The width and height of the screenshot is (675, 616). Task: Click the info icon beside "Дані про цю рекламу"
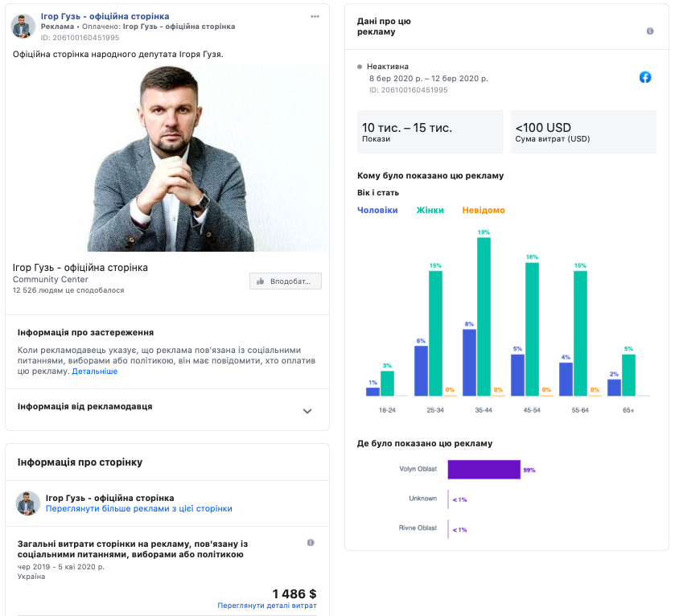coord(650,31)
